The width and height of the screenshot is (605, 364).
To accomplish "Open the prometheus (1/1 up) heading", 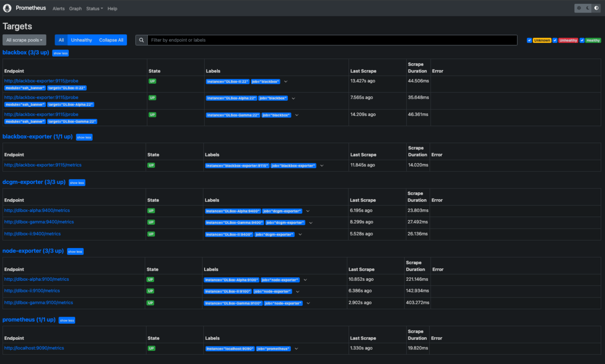I will 29,320.
